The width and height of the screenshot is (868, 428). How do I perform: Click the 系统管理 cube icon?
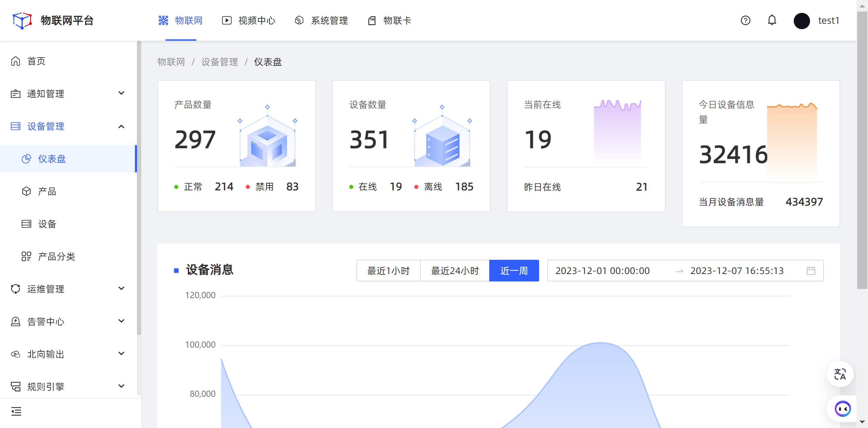299,20
